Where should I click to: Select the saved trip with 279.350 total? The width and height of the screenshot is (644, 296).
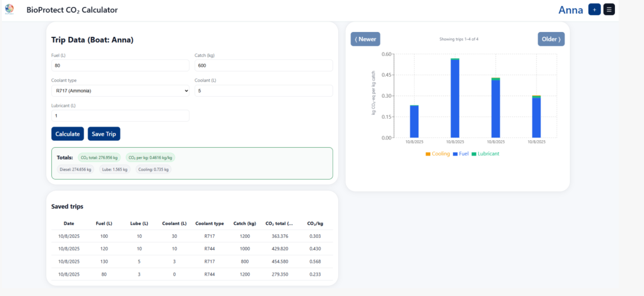click(x=192, y=274)
